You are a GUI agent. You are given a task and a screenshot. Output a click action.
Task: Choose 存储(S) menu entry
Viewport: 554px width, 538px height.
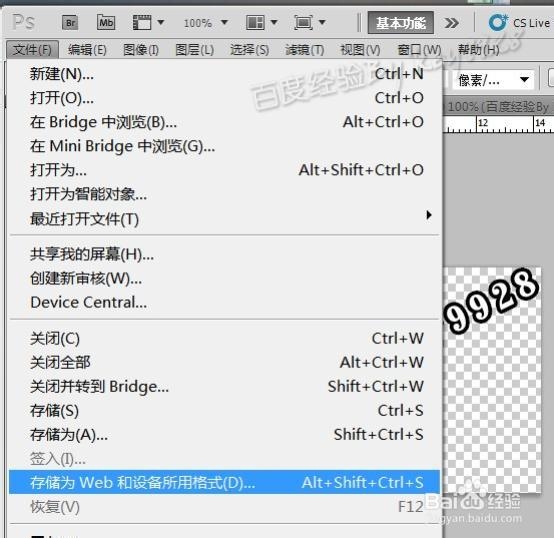click(x=224, y=410)
